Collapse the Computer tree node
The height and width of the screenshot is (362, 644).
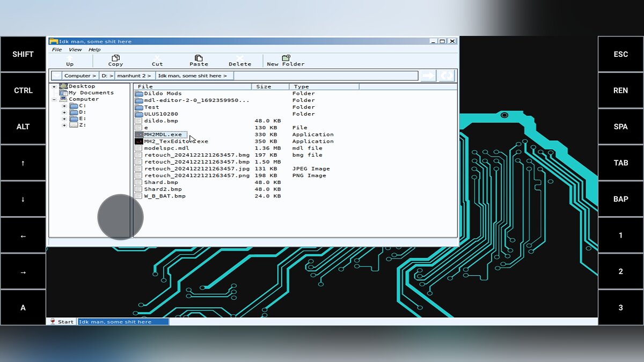tap(54, 99)
